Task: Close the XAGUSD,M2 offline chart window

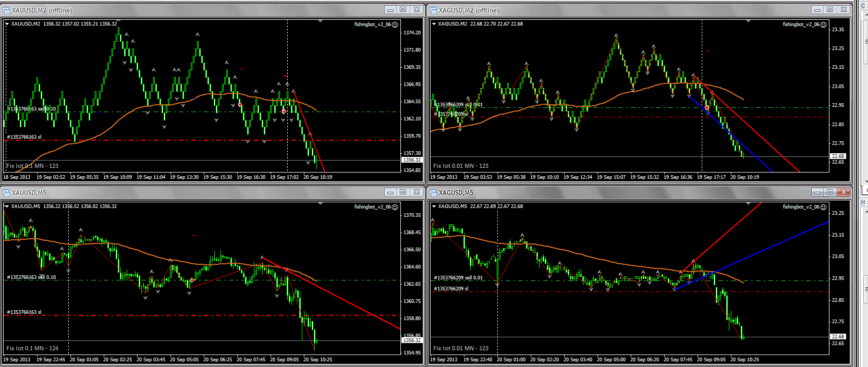Action: coord(843,9)
